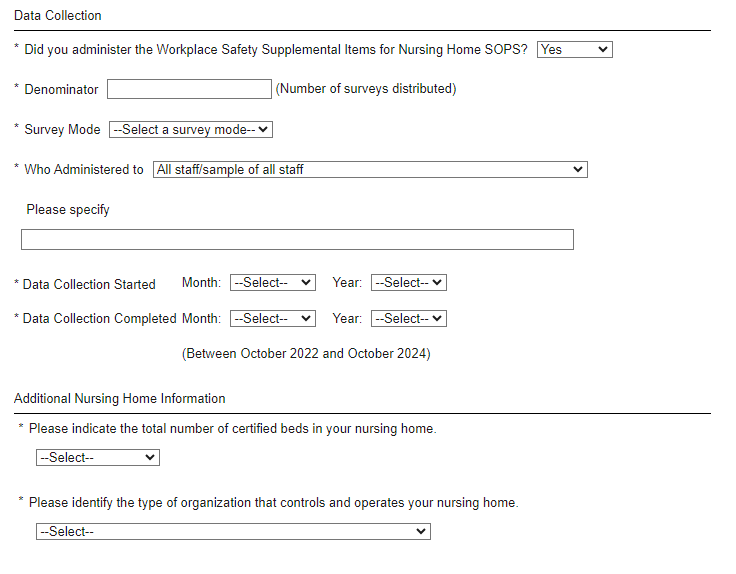The height and width of the screenshot is (574, 736).
Task: Open the Who Administered to dropdown
Action: tap(370, 169)
